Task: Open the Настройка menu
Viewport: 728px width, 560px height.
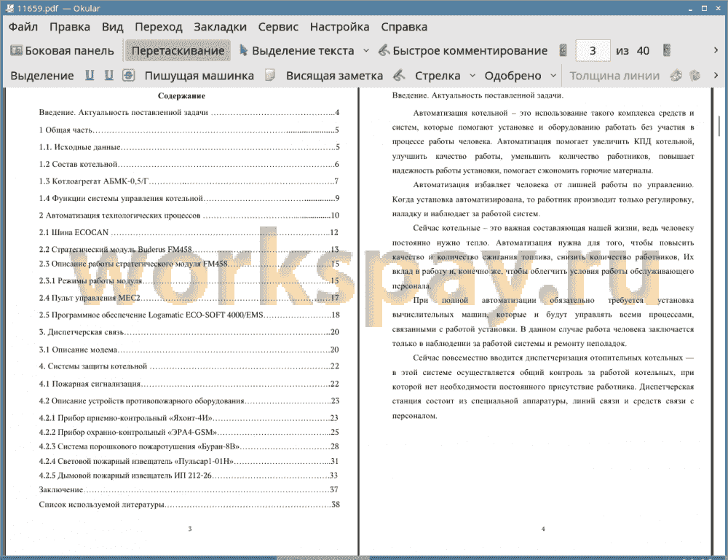Action: [x=339, y=27]
